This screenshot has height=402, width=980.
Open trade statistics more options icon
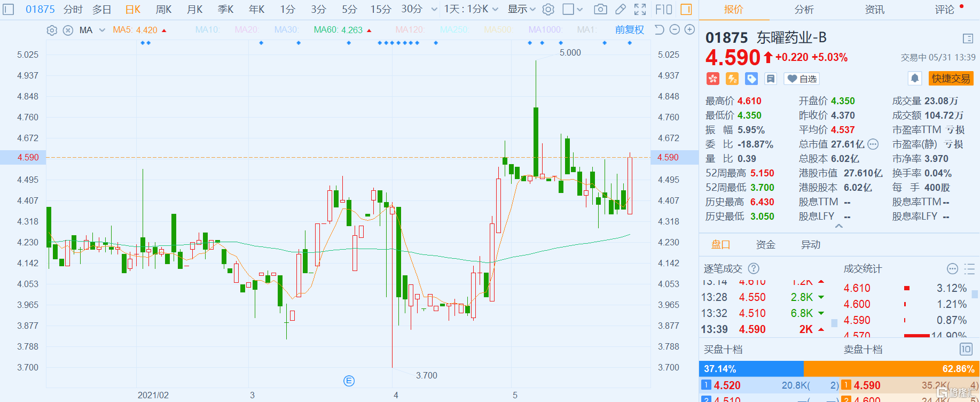point(952,268)
